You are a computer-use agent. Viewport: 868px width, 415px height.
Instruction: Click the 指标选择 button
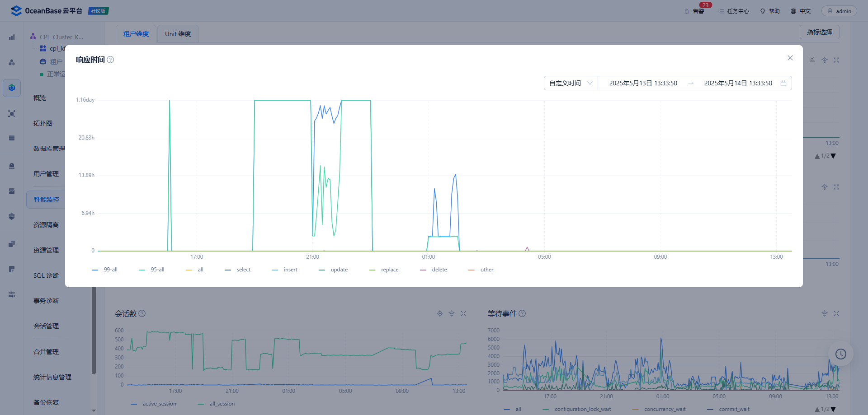coord(819,32)
